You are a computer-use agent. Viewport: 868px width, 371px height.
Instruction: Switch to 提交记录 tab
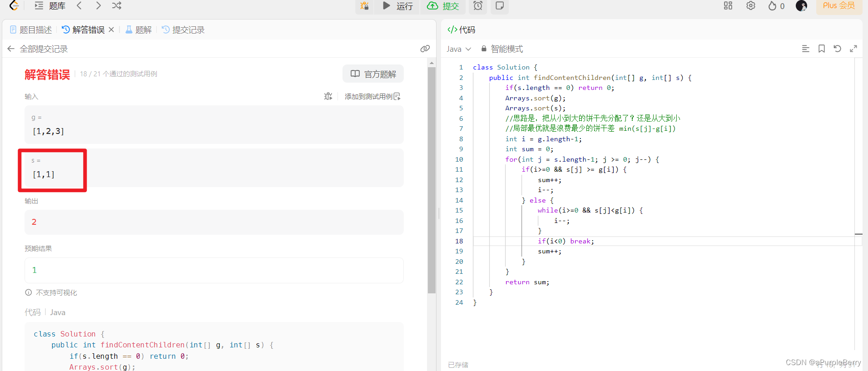click(x=184, y=30)
